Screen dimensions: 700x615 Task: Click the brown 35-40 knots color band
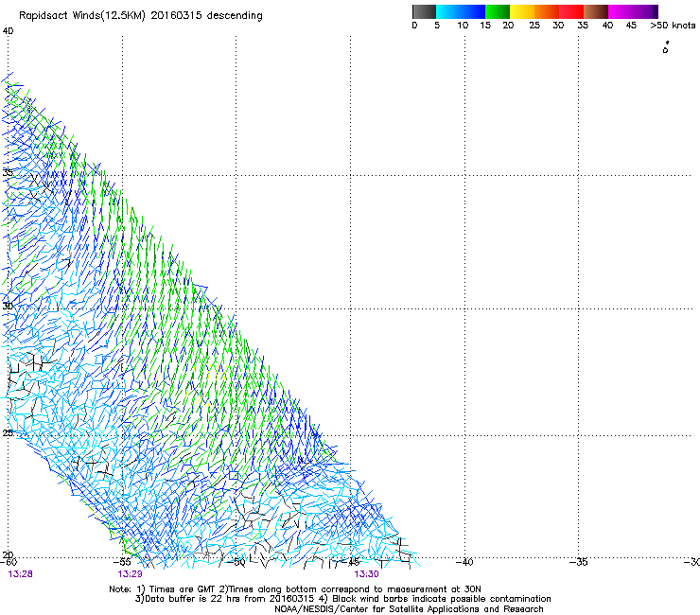point(596,11)
